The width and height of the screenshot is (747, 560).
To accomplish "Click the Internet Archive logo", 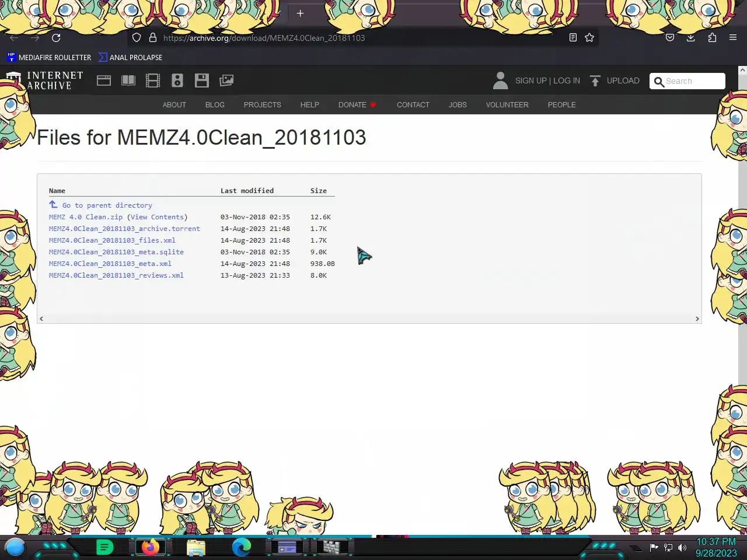I will 44,80.
